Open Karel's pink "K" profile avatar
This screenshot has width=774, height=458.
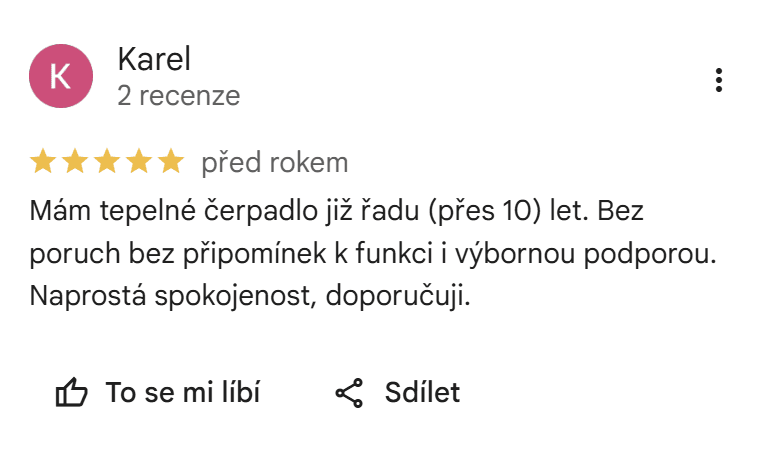pyautogui.click(x=61, y=76)
